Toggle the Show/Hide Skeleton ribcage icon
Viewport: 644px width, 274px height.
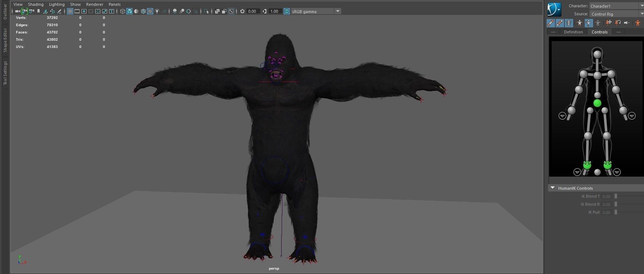pyautogui.click(x=569, y=23)
